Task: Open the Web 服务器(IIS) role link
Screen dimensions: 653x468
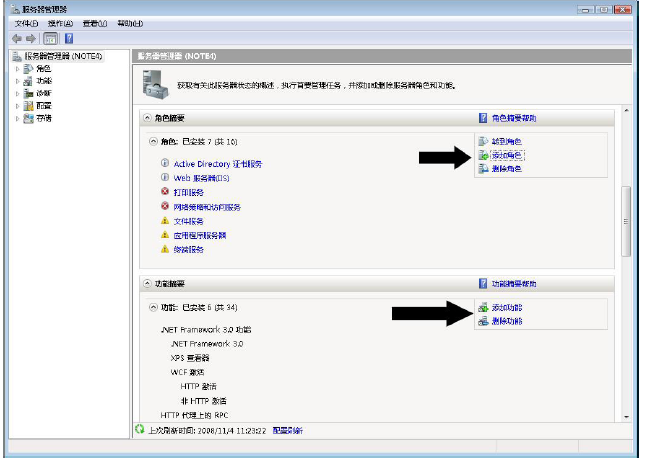Action: [201, 178]
